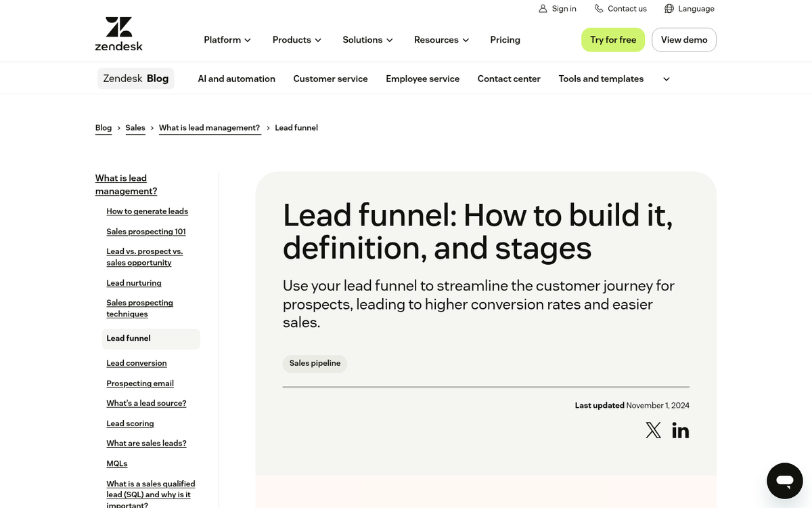Click the Try for free button

point(613,40)
